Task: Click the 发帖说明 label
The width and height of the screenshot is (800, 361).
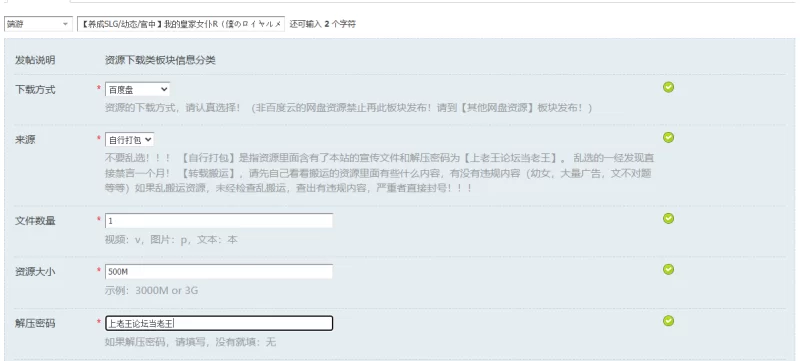Action: (x=35, y=60)
